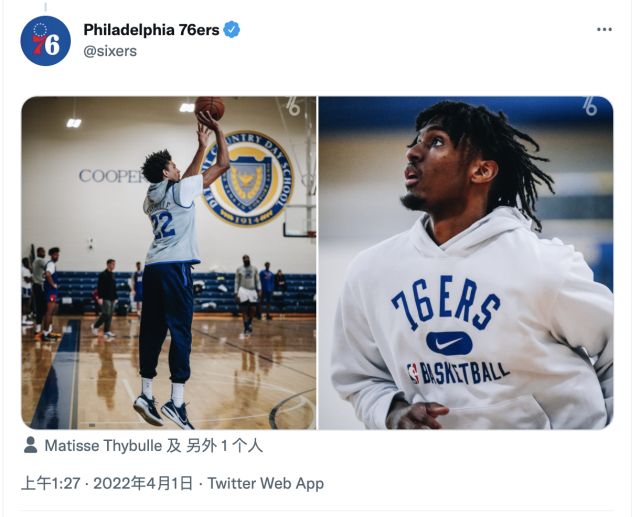
Task: Click the Sixers profile avatar
Action: (46, 41)
